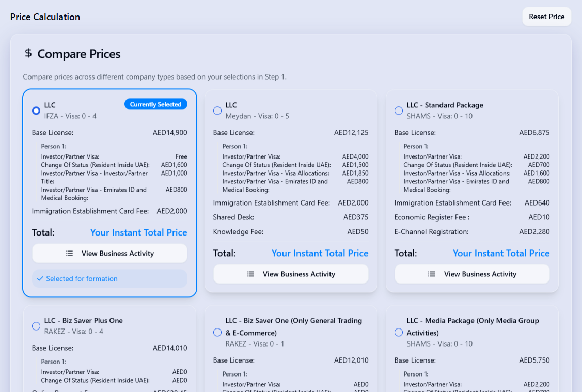Click Your Instant Total Price in IFZA card
This screenshot has height=392, width=582.
pos(139,232)
